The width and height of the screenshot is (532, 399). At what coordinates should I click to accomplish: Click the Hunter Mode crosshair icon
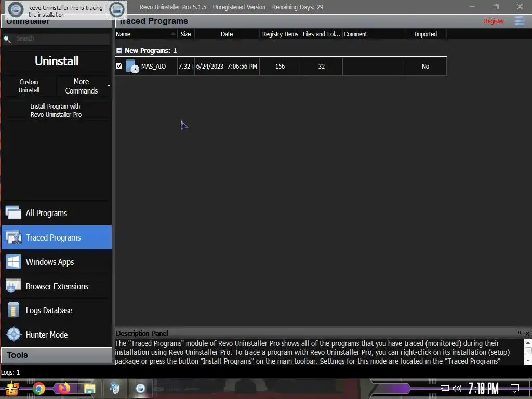point(14,334)
